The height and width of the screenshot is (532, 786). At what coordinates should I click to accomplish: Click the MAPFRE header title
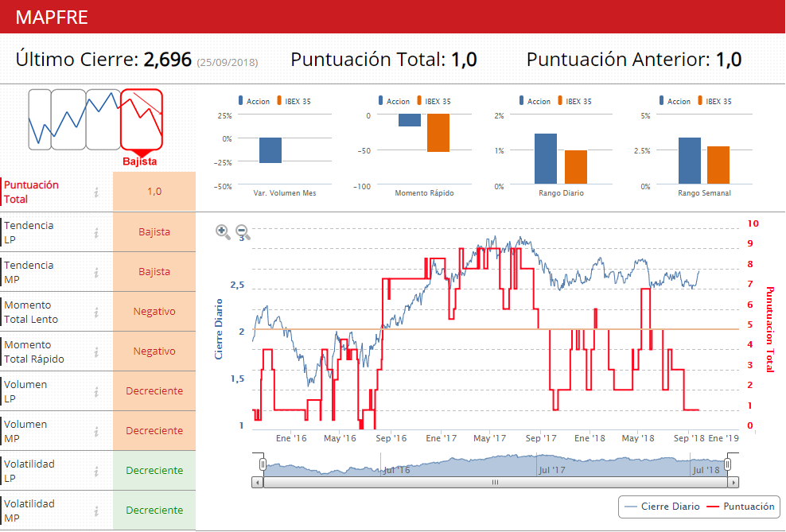click(x=52, y=17)
